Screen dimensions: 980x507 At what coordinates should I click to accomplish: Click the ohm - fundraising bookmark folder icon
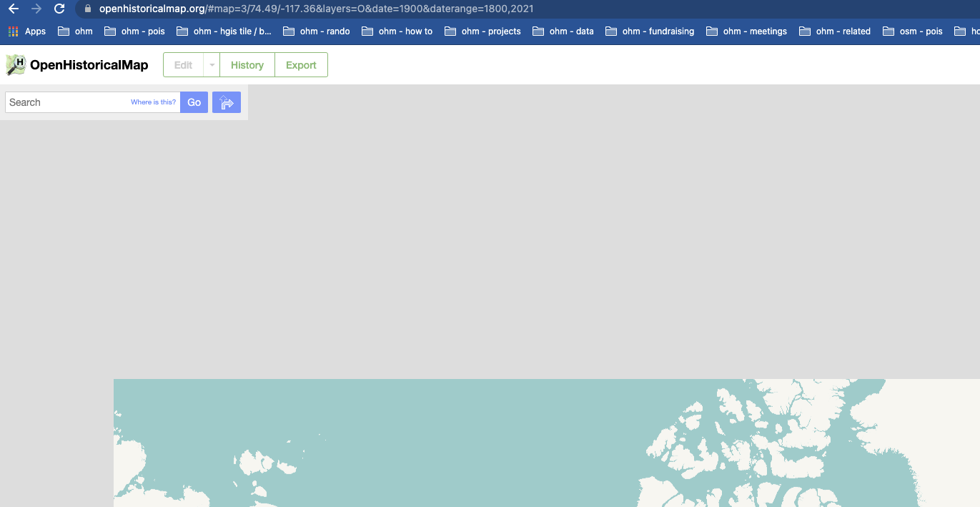(x=611, y=31)
